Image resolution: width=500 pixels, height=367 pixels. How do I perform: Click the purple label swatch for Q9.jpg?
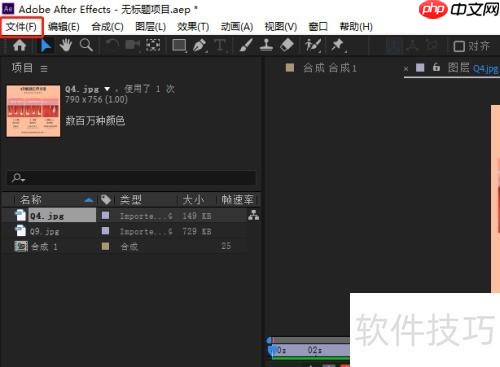(105, 230)
